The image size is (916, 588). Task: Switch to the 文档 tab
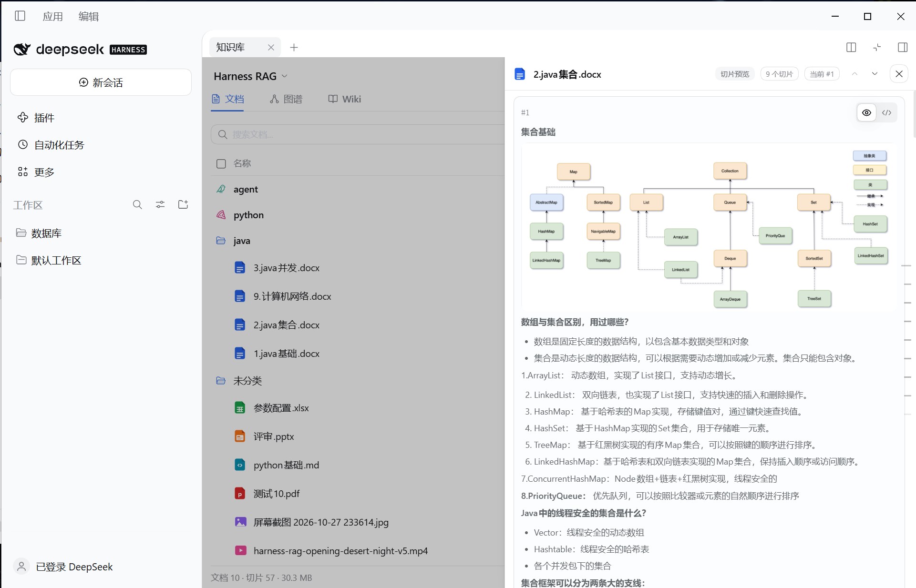pyautogui.click(x=227, y=99)
